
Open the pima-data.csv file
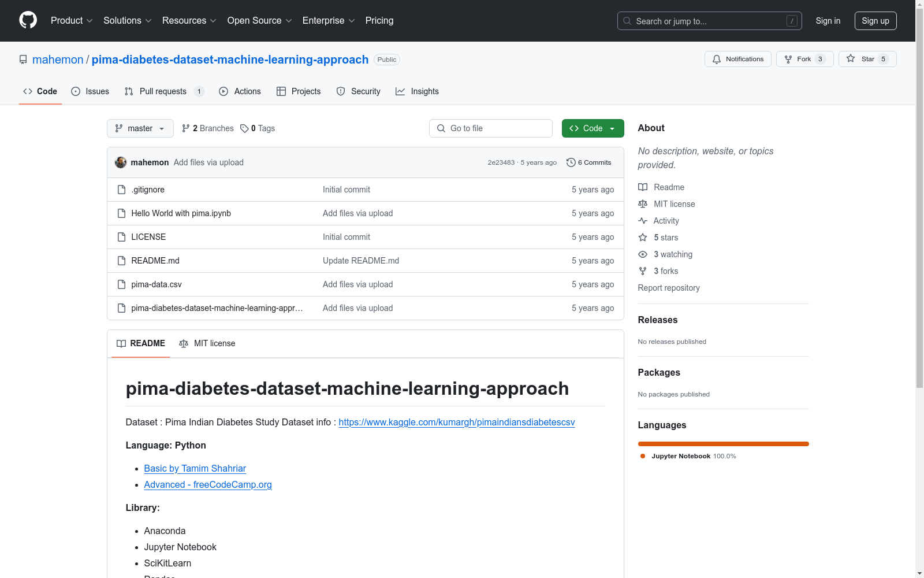point(157,284)
